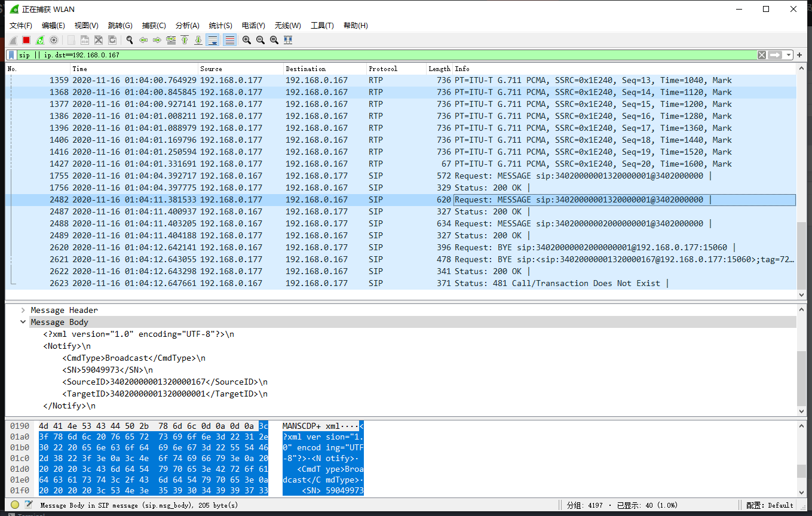Select the SourceID XML line
812x516 pixels.
tap(165, 382)
